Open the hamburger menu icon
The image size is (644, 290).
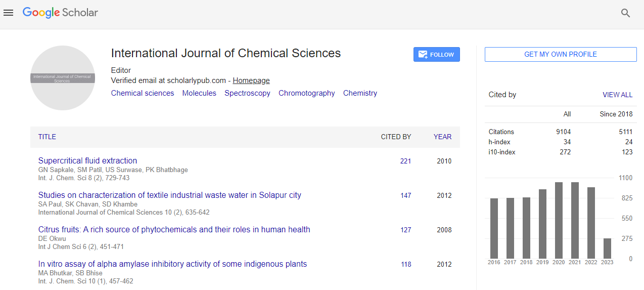click(x=8, y=13)
